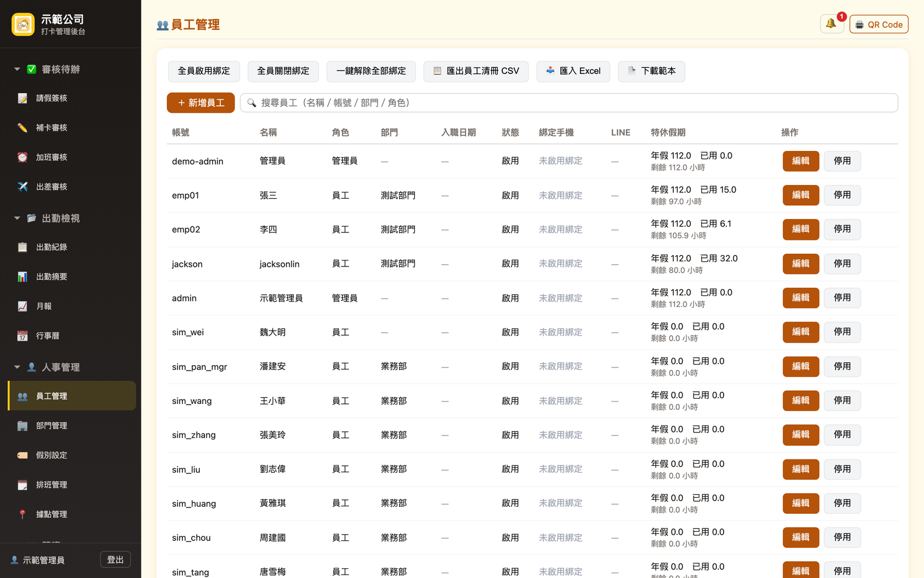Image resolution: width=924 pixels, height=578 pixels.
Task: Click the 排班管理 calendar icon
Action: [x=23, y=485]
